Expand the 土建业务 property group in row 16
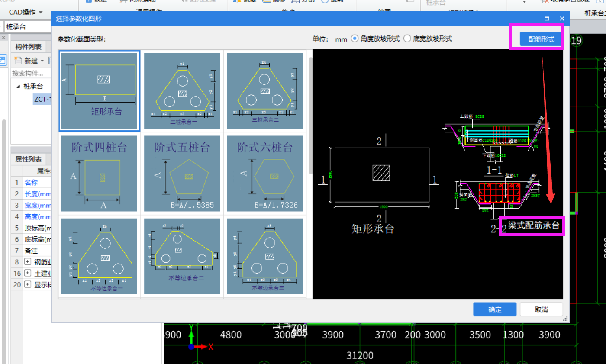The height and width of the screenshot is (364, 606). tap(28, 273)
